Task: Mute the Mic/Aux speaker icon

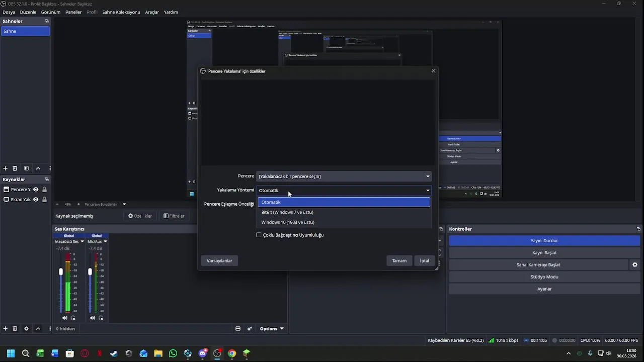Action: coord(93,318)
